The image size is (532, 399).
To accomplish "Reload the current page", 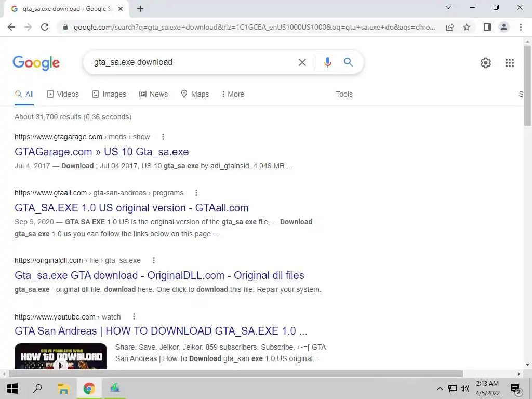I will pos(45,27).
